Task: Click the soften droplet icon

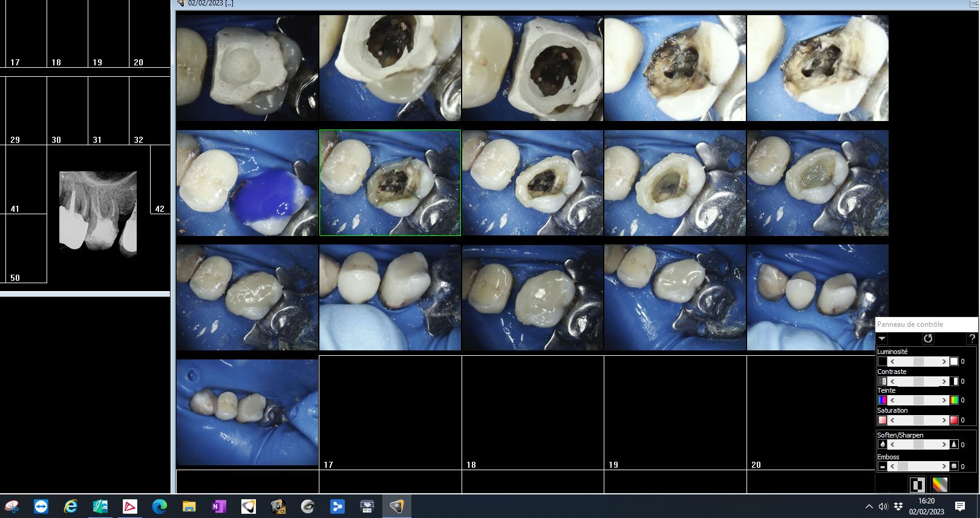Action: coord(882,445)
